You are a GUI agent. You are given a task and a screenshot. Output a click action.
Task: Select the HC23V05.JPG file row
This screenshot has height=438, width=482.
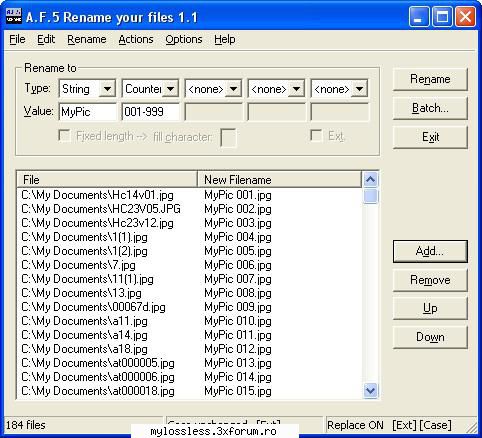click(189, 209)
